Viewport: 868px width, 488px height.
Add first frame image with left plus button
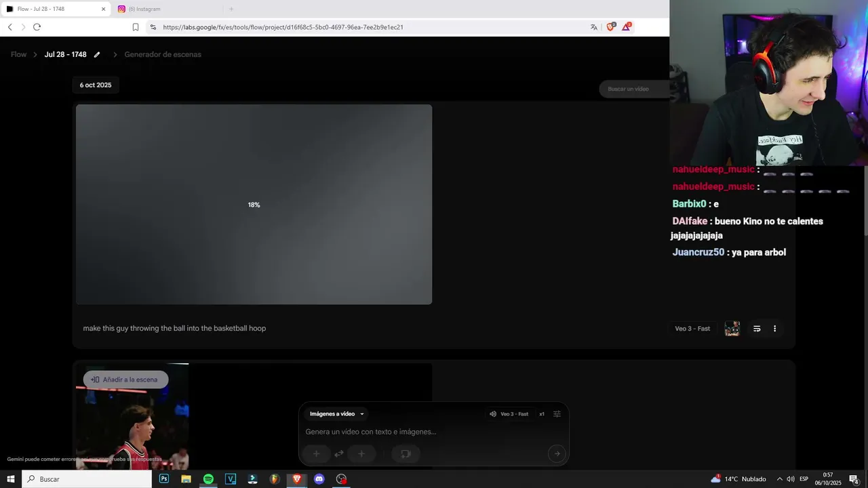point(316,454)
